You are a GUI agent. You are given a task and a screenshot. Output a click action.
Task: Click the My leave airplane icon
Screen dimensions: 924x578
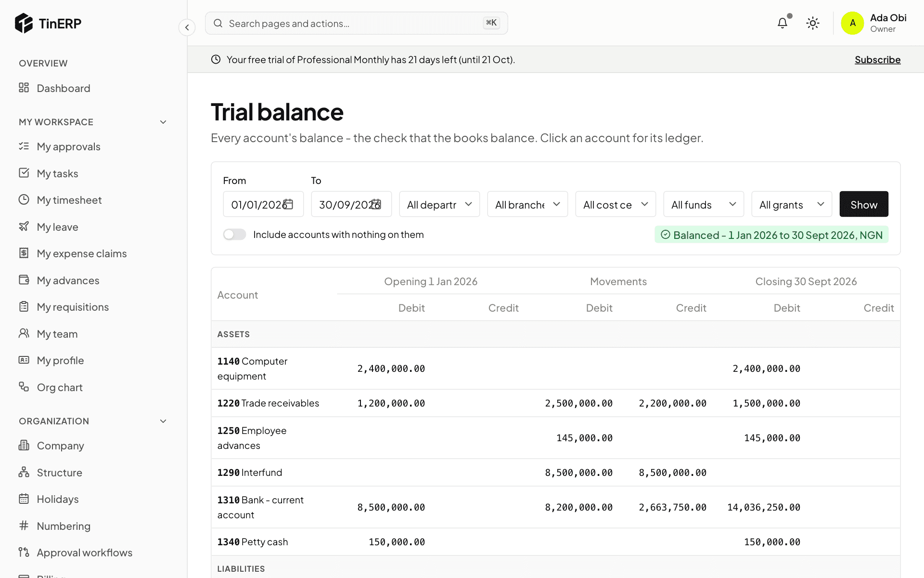click(x=24, y=226)
